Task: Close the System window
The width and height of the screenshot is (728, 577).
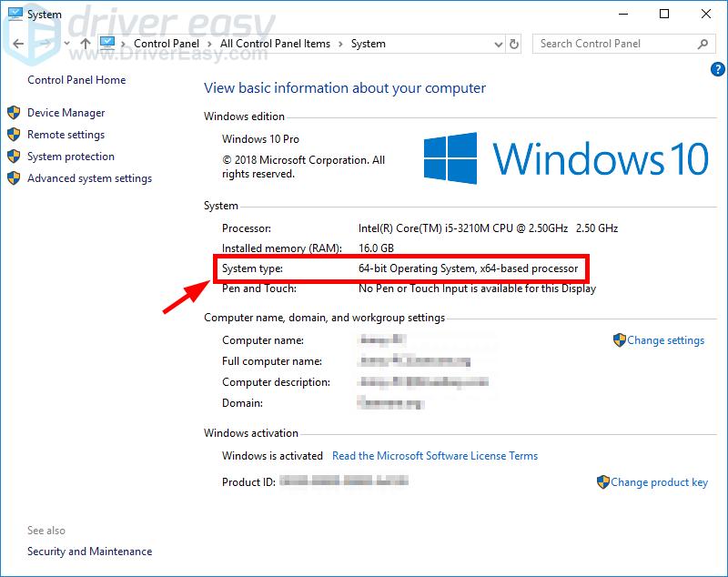Action: 706,14
